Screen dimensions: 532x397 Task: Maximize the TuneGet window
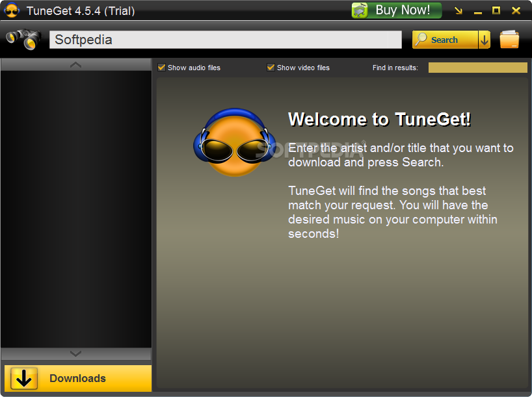point(496,10)
